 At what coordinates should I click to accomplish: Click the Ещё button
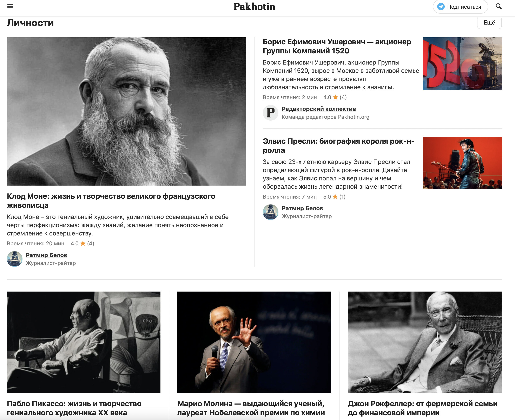pyautogui.click(x=489, y=23)
